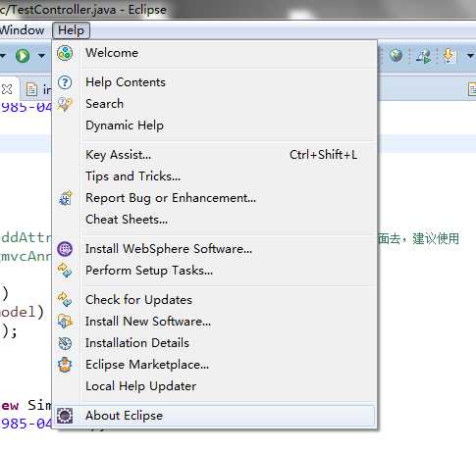Open the Help menu
The height and width of the screenshot is (451, 476).
[71, 30]
